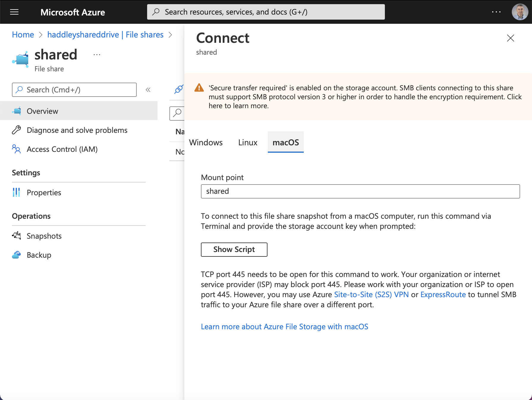Click the Connect plug icon
Screen dimensions: 532x400
[179, 89]
